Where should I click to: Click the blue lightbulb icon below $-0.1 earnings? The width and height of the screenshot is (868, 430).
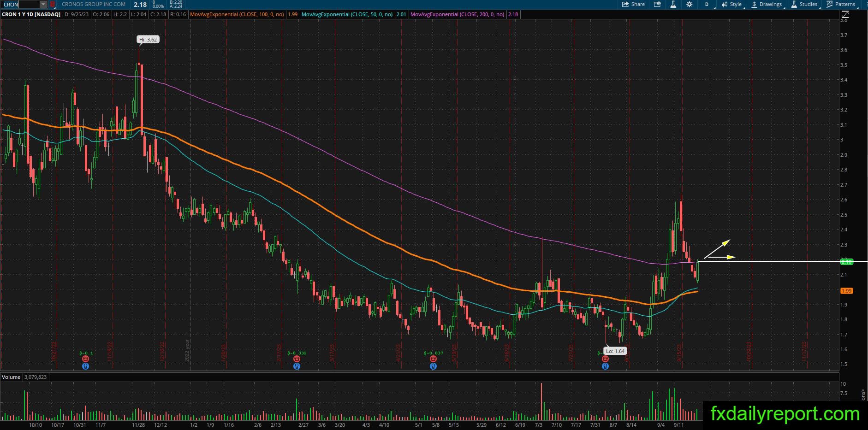coord(85,366)
